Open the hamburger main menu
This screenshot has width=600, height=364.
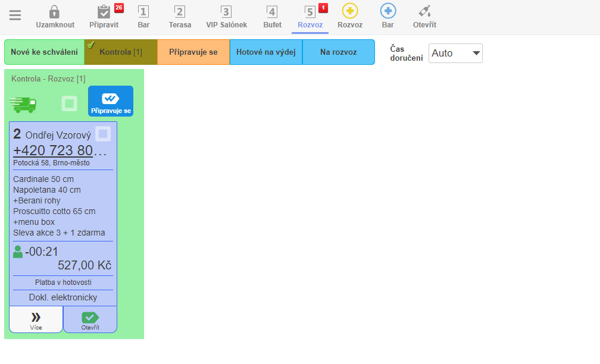tap(15, 15)
